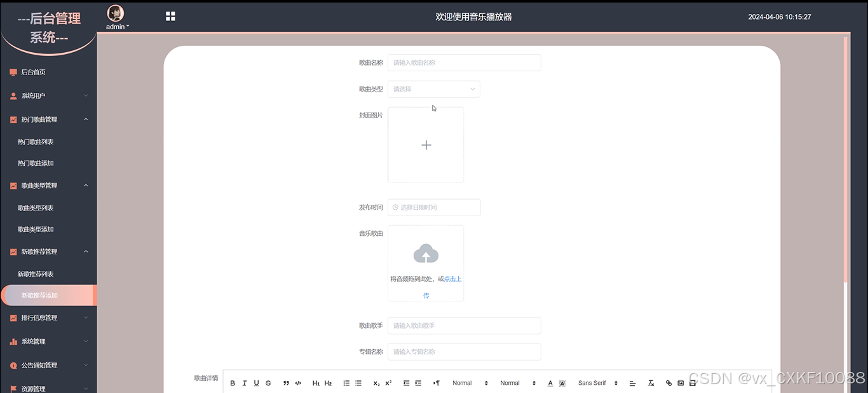Click the admin avatar picture
868x393 pixels.
[x=116, y=13]
